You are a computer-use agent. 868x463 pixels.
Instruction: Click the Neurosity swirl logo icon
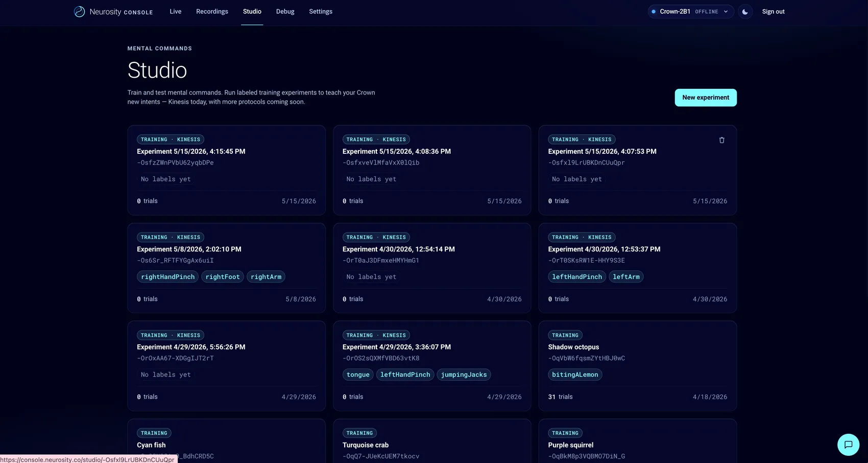coord(79,12)
